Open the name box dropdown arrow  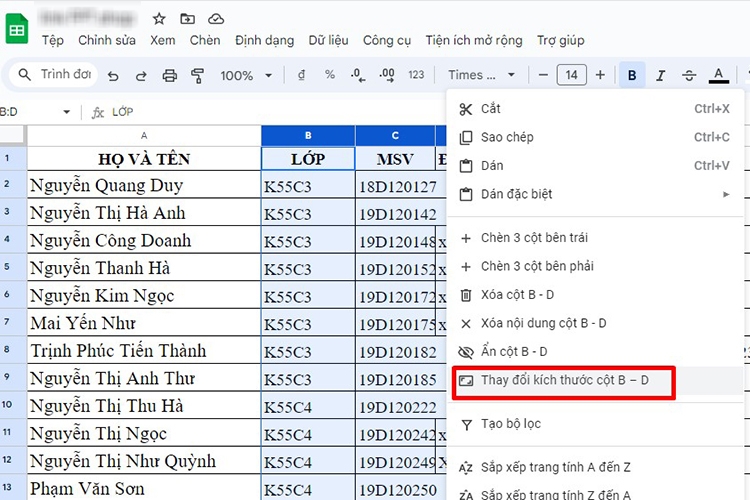point(66,112)
